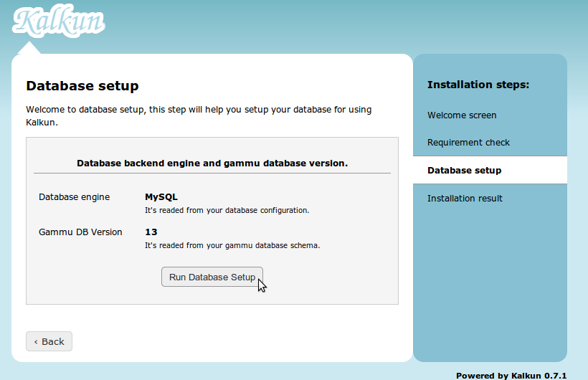Click the Database setup page heading
This screenshot has width=588, height=380.
click(x=82, y=86)
